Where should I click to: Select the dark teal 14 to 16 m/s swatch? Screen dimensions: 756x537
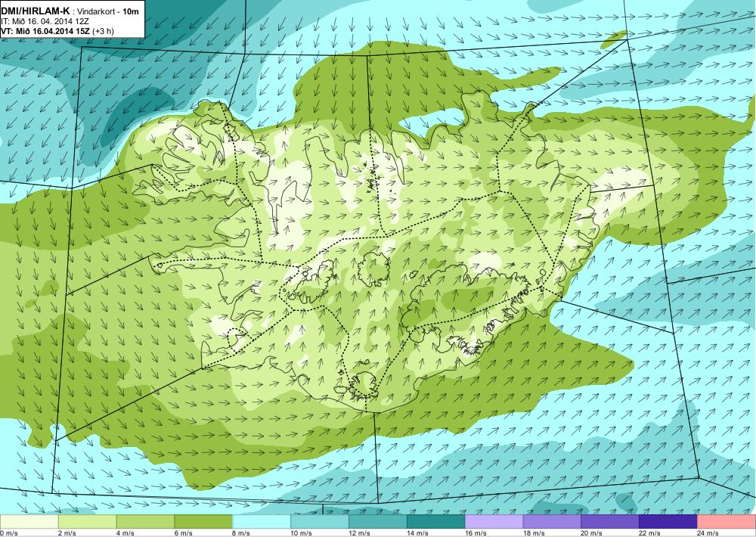(436, 522)
